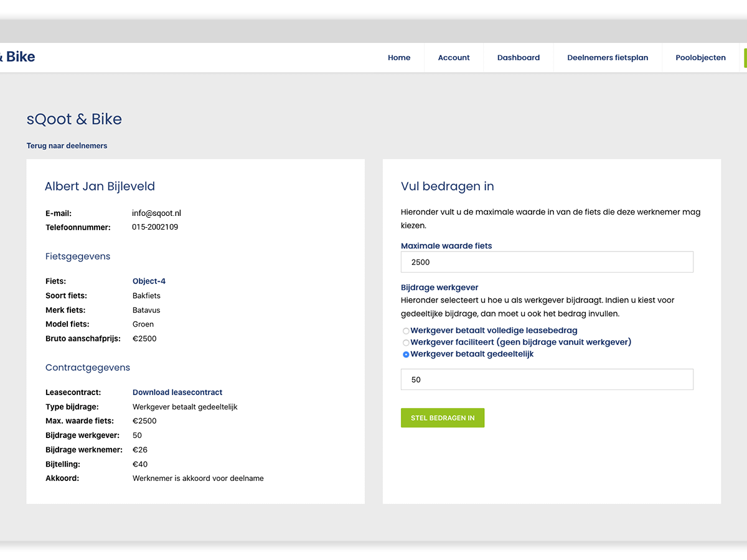Click the Download leasecontract link

click(x=177, y=393)
